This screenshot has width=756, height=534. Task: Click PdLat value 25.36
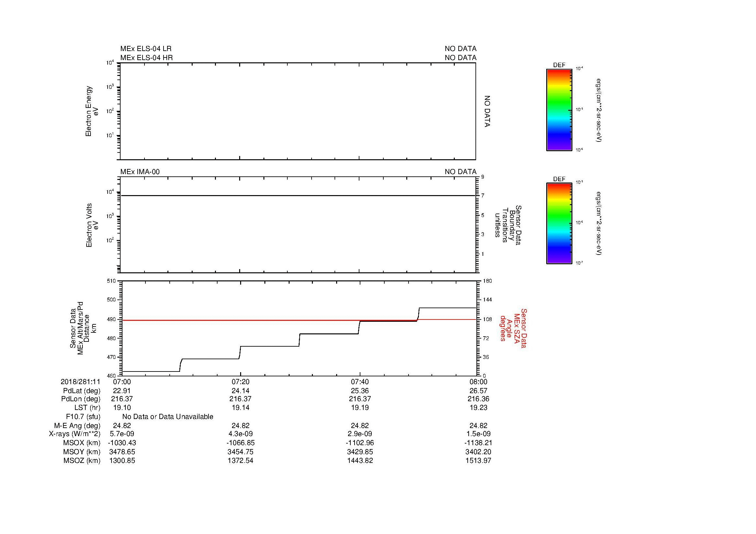point(360,391)
